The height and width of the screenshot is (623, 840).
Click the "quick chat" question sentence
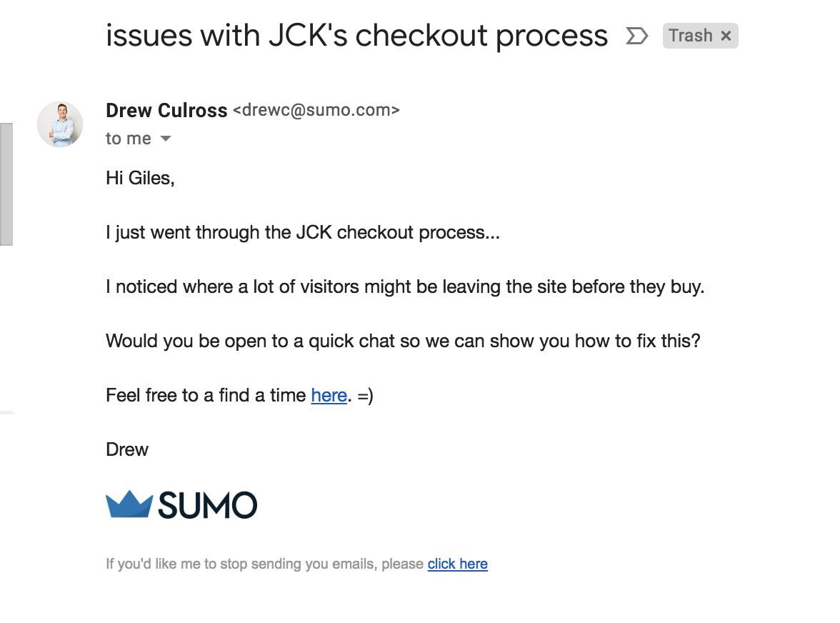(403, 341)
